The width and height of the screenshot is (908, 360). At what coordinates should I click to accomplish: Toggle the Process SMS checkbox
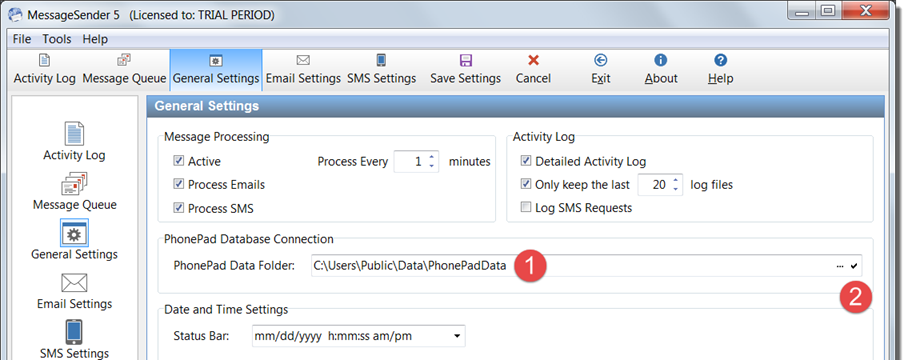pos(178,208)
